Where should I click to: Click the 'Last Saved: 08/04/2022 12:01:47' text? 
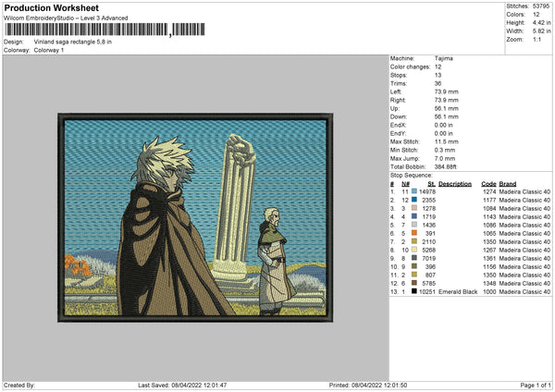pos(182,385)
